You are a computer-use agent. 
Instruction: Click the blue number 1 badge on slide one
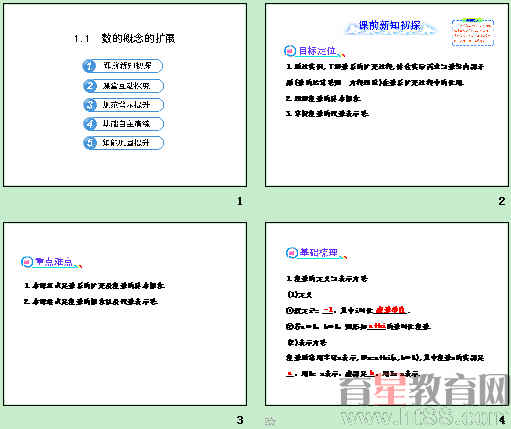coord(89,66)
